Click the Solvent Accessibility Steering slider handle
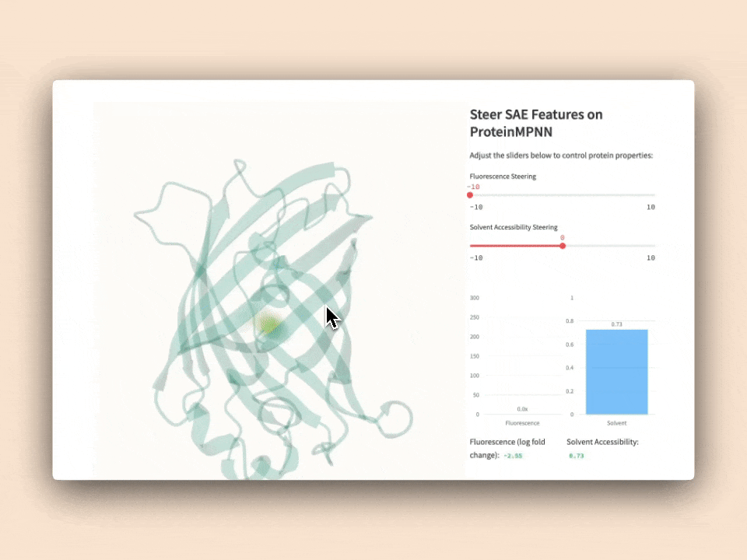The width and height of the screenshot is (747, 560). (x=563, y=246)
